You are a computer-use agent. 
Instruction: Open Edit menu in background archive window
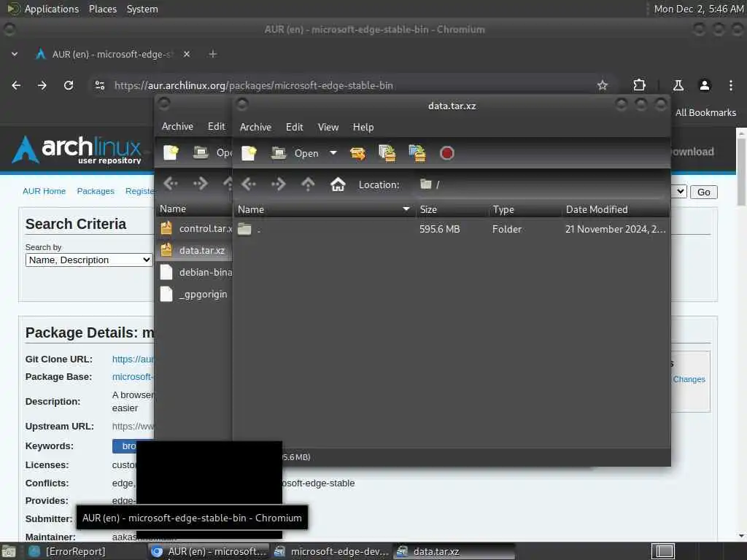click(216, 127)
